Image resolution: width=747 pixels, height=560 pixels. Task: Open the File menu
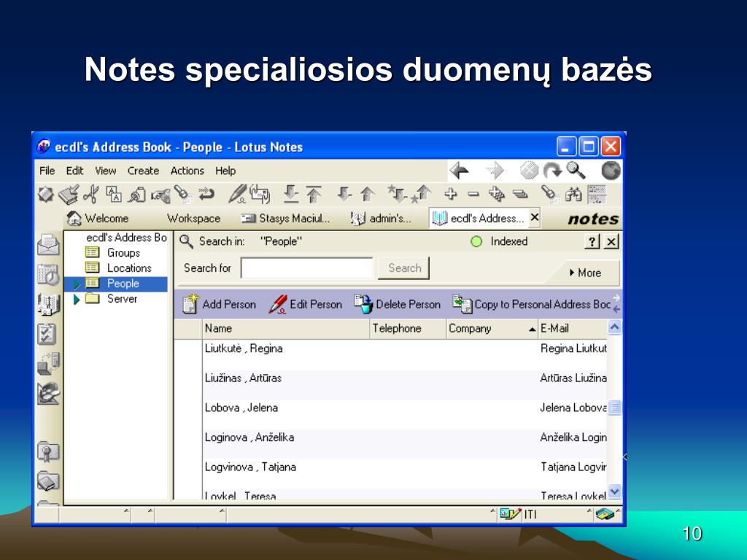[x=47, y=171]
